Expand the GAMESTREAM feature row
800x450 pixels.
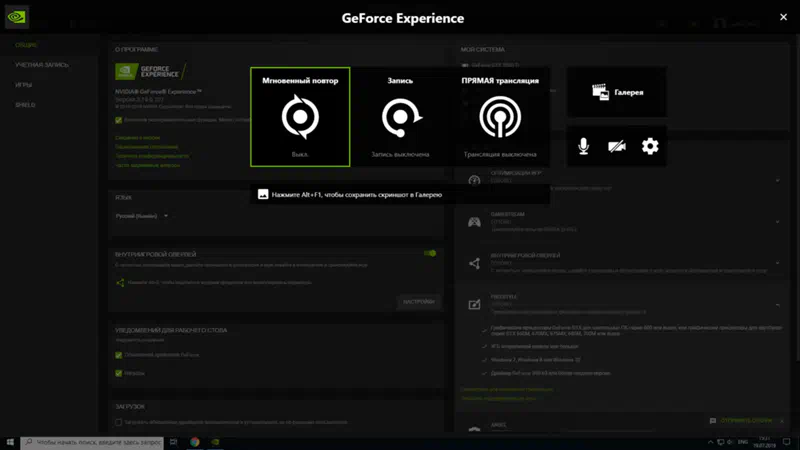(x=778, y=222)
